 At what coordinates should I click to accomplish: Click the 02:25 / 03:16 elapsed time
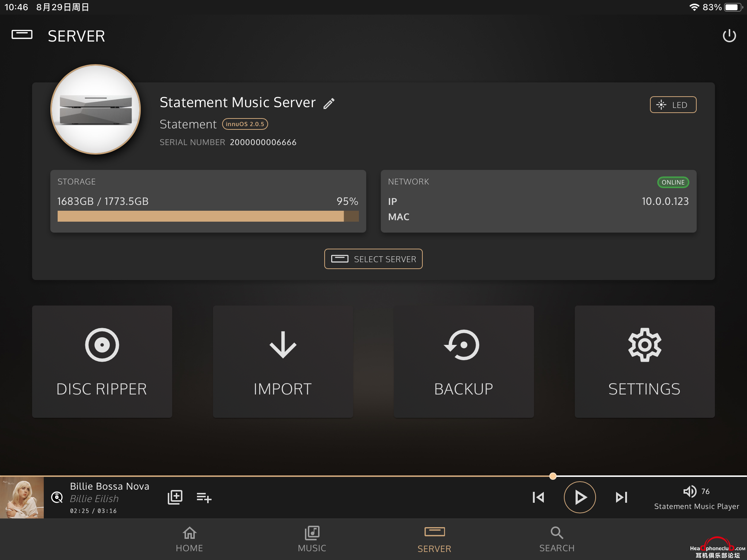point(93,511)
